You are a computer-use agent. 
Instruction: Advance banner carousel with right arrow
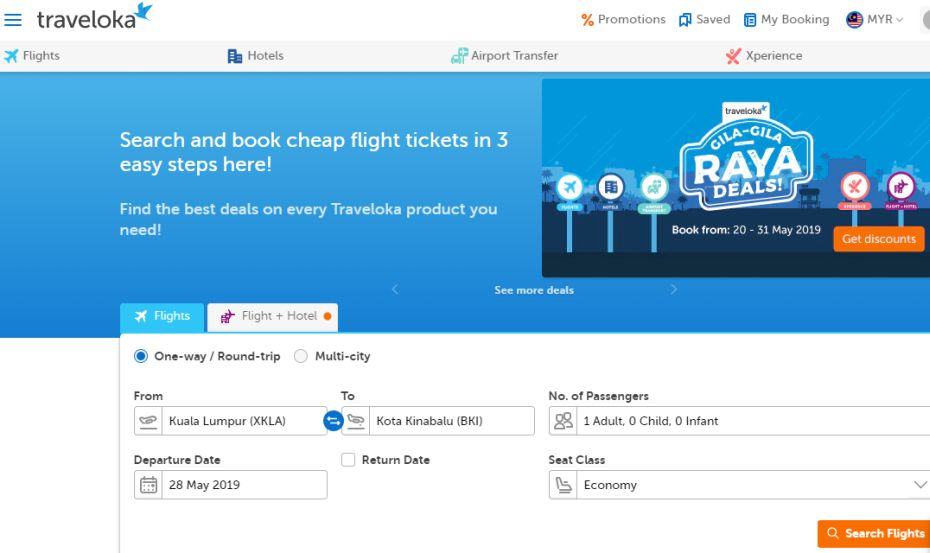click(x=674, y=290)
